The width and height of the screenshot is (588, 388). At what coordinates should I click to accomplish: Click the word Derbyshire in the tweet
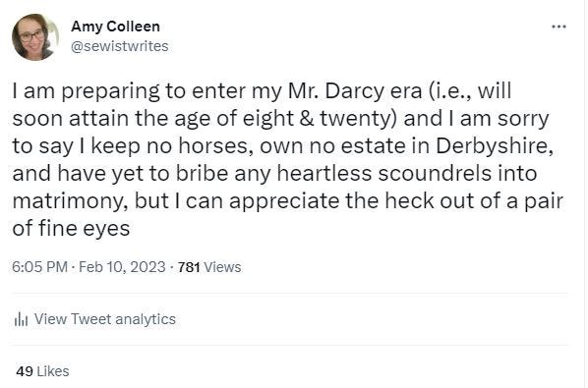[x=495, y=146]
